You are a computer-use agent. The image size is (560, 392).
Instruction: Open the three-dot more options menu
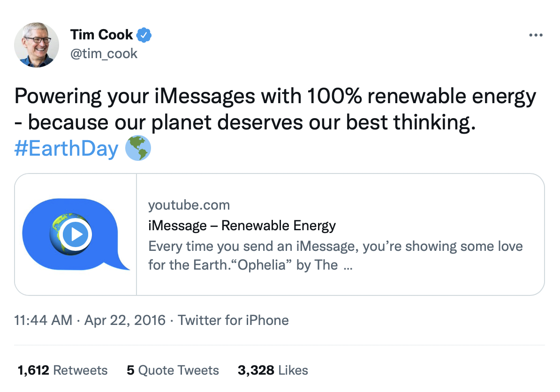(535, 35)
